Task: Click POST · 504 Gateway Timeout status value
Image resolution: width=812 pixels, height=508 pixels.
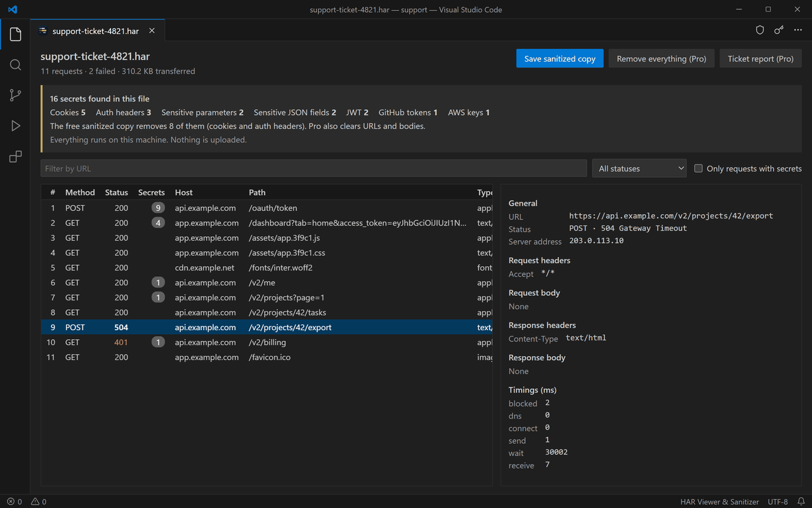Action: 628,228
